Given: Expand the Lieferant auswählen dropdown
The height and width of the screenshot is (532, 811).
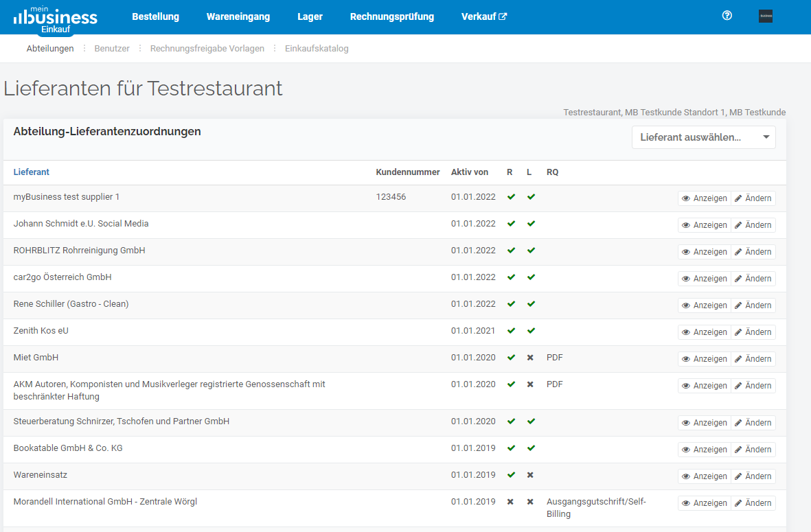Looking at the screenshot, I should (703, 137).
